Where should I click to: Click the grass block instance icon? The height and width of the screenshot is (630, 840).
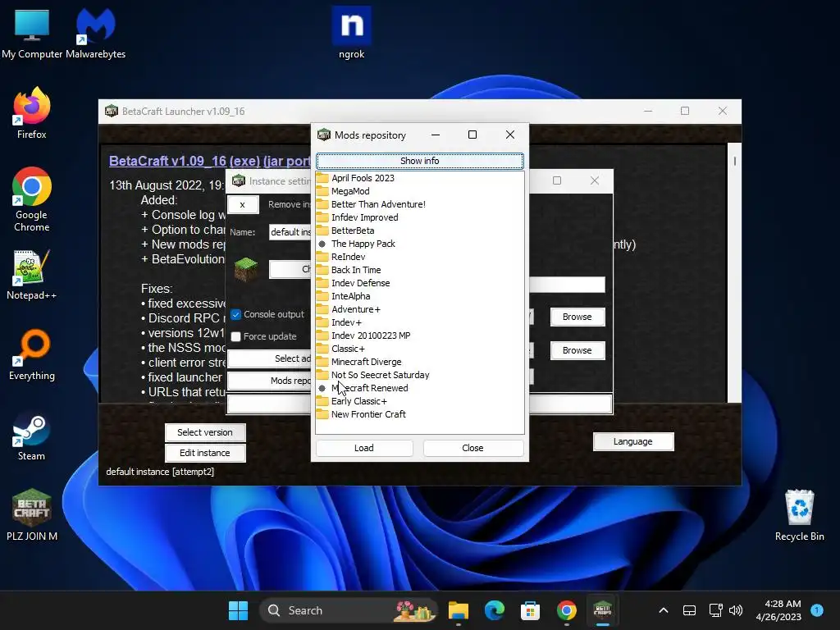246,269
